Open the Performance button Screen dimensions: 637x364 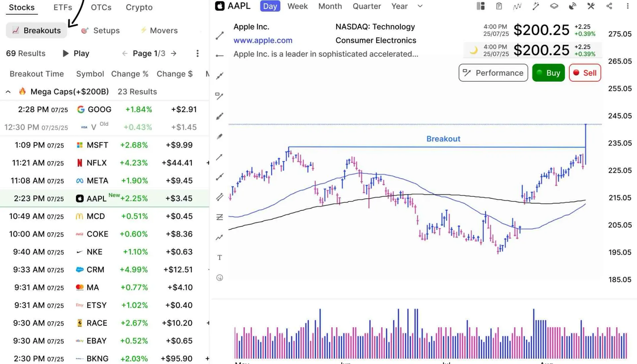(x=493, y=73)
